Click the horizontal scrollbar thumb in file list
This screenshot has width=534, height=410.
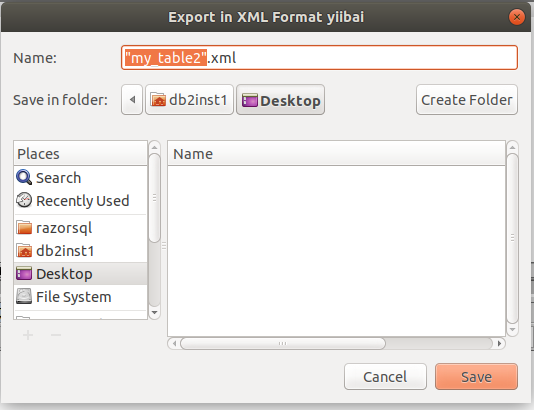pyautogui.click(x=283, y=343)
